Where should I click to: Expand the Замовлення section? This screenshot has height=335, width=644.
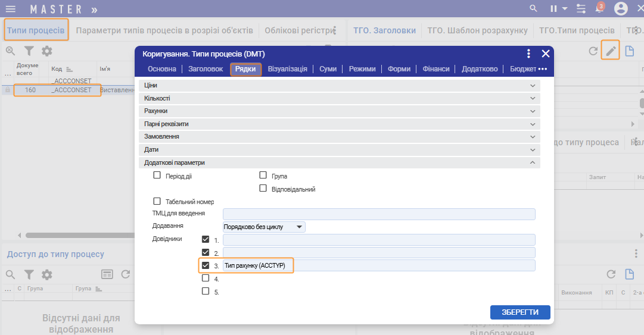tap(339, 136)
